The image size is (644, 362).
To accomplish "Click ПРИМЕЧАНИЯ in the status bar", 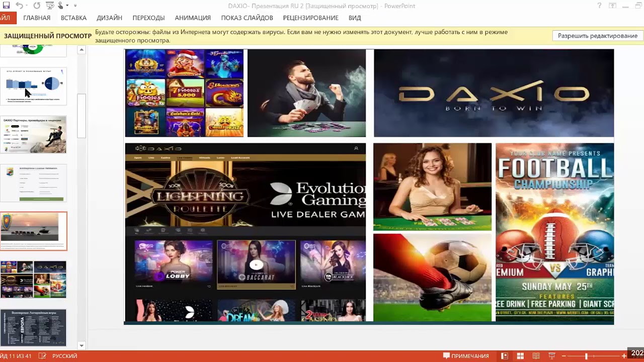I will point(466,356).
